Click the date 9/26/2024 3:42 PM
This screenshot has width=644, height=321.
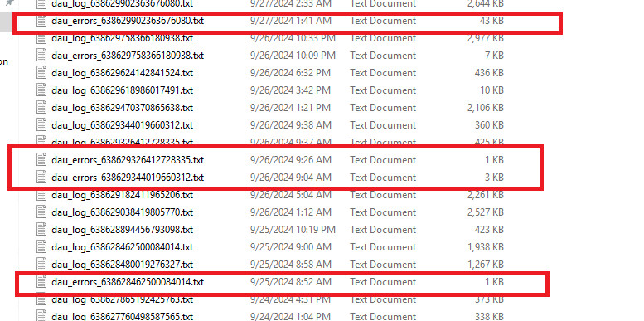coord(291,90)
